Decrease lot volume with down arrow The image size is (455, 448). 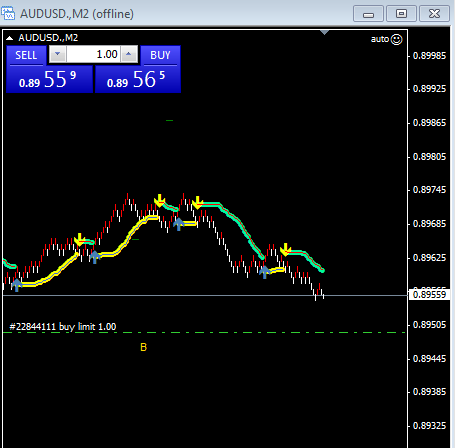[x=58, y=54]
